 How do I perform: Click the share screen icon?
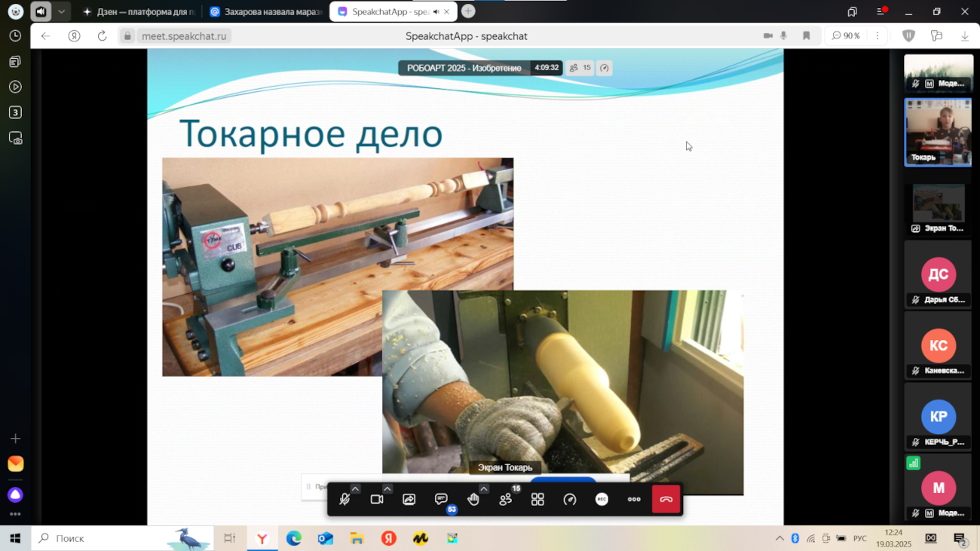pyautogui.click(x=409, y=500)
